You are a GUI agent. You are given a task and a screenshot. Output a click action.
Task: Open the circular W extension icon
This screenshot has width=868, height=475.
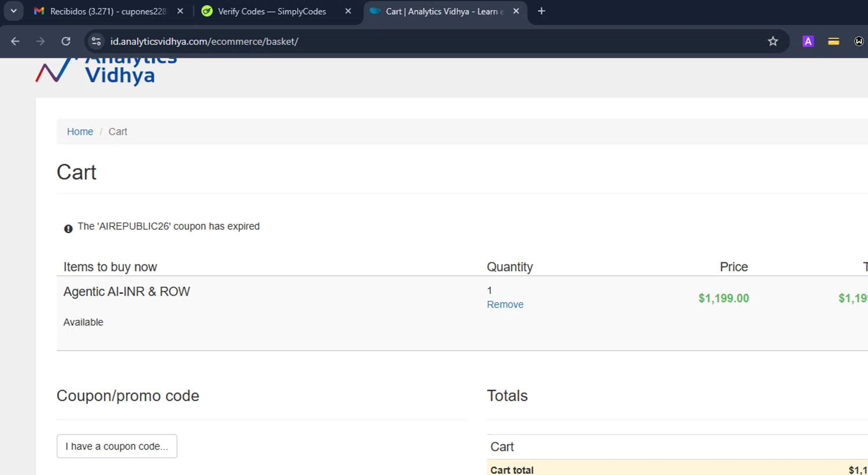point(859,41)
